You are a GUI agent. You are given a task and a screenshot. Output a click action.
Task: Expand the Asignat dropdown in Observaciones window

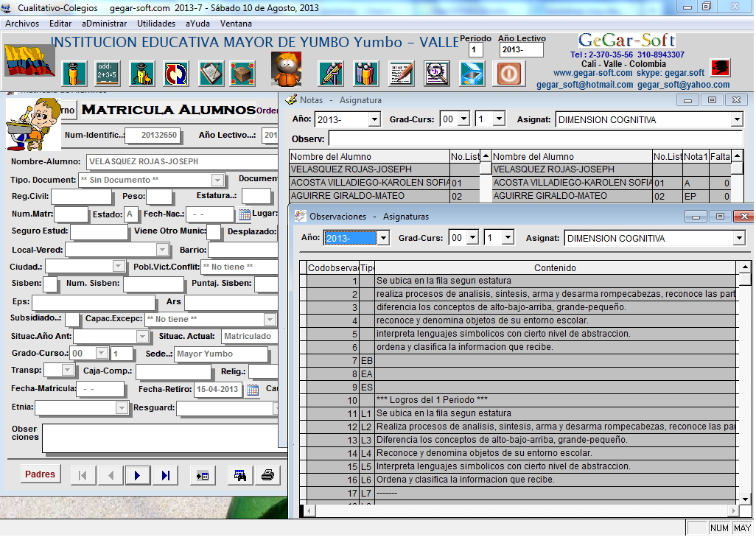coord(739,239)
